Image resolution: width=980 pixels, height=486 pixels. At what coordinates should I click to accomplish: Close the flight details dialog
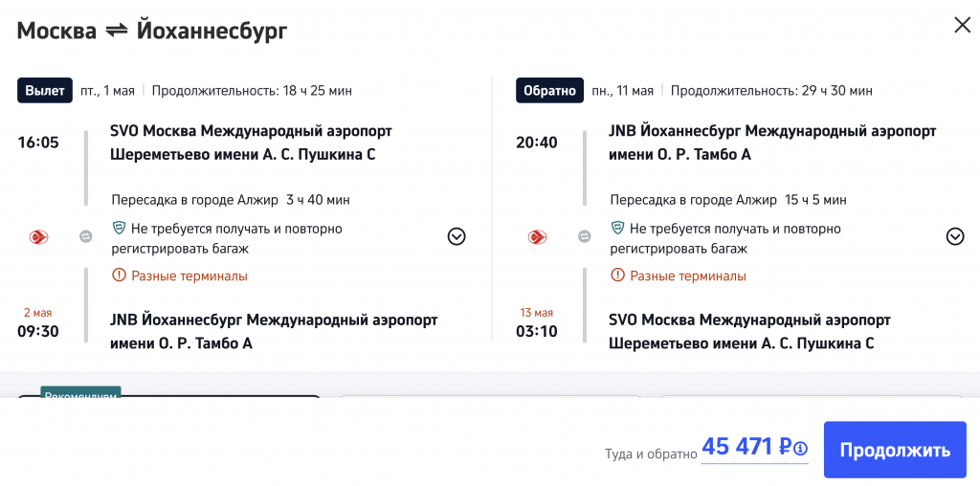pyautogui.click(x=962, y=26)
